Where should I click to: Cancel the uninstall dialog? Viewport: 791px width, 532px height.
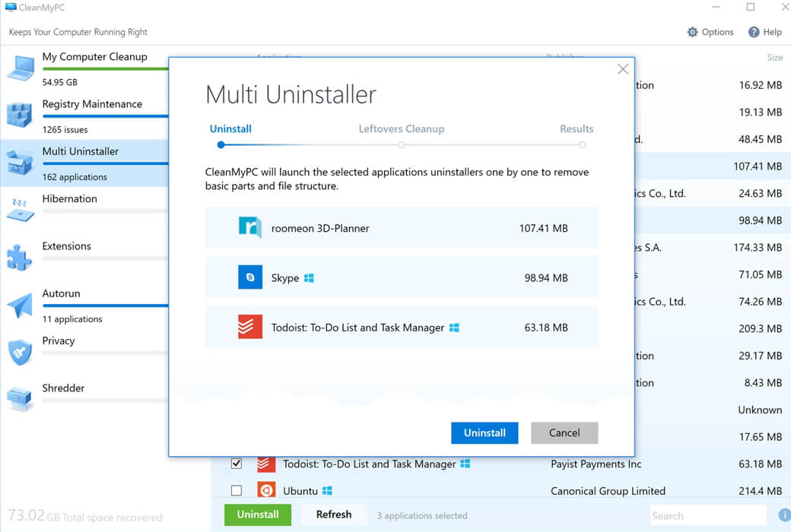click(564, 432)
